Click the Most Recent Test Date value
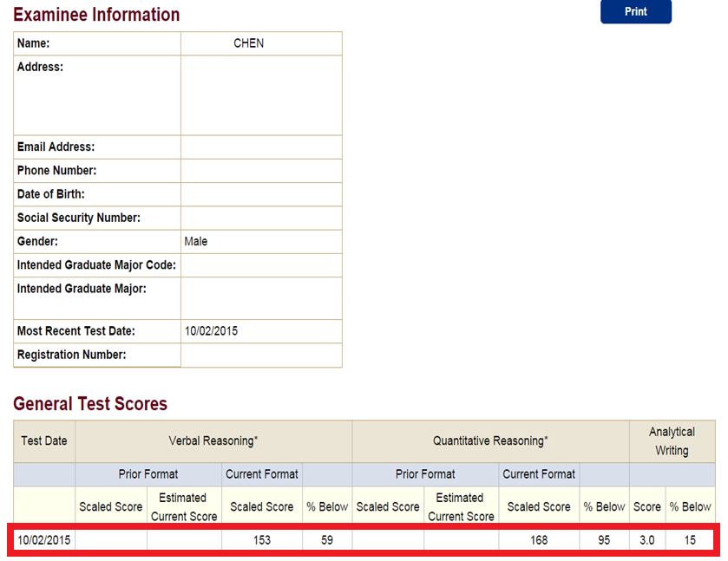Viewport: 728px width, 561px height. (211, 331)
